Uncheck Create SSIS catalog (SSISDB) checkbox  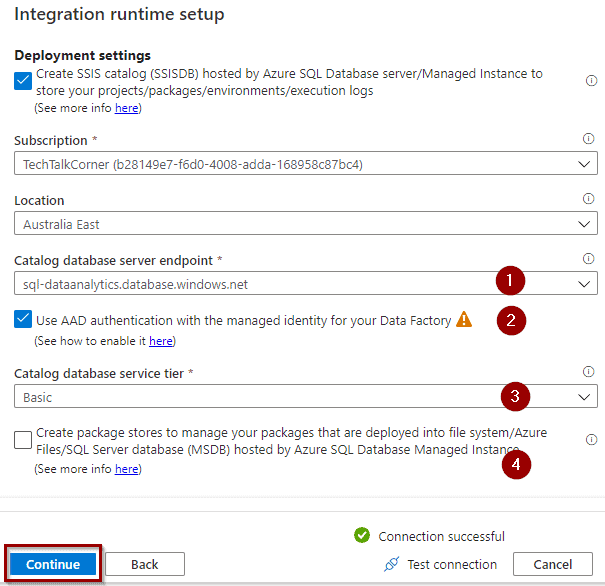point(23,81)
